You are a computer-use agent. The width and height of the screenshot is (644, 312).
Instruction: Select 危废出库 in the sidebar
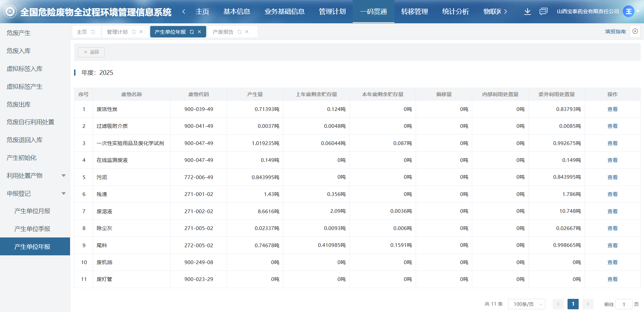[35, 104]
